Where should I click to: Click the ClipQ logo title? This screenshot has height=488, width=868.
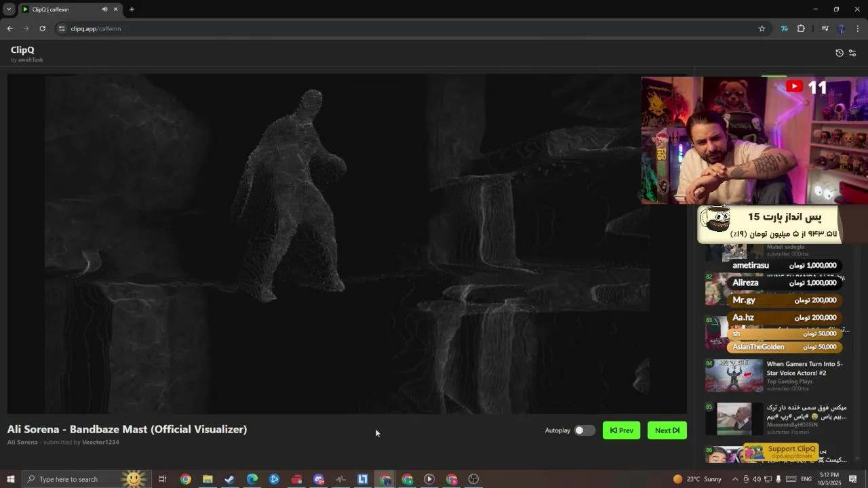coord(22,49)
